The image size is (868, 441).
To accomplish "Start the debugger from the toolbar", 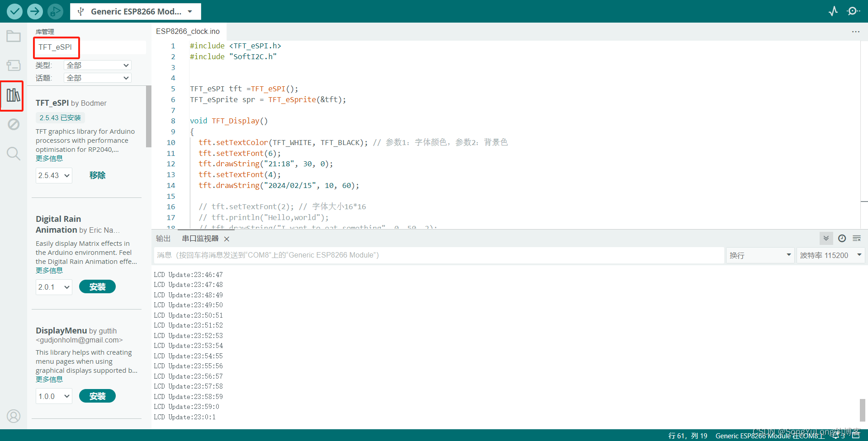I will coord(55,11).
